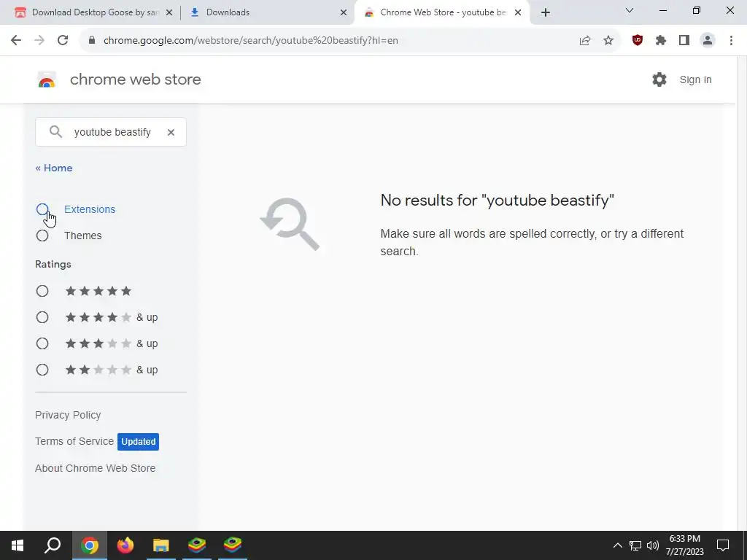
Task: Open the Privacy Policy link
Action: pyautogui.click(x=68, y=415)
